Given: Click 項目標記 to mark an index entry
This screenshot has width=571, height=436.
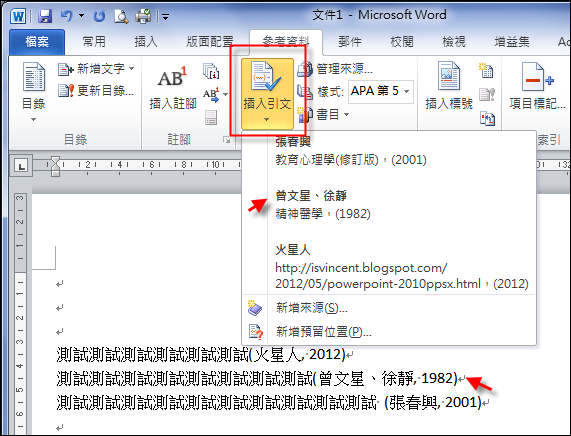Looking at the screenshot, I should [537, 86].
